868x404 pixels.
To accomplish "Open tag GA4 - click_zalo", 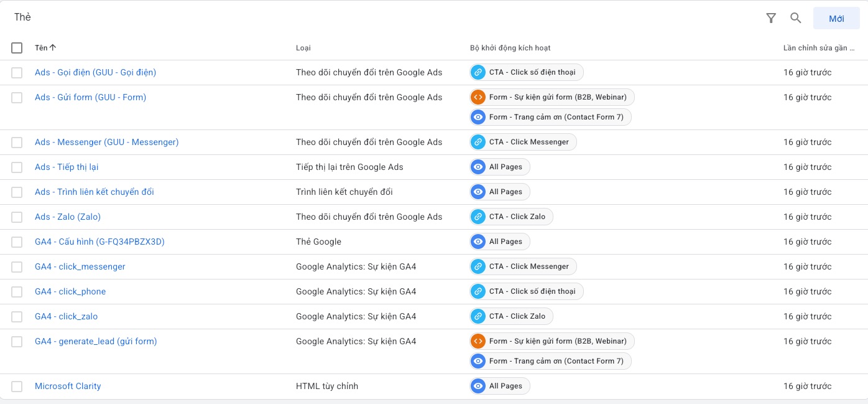I will (x=66, y=316).
